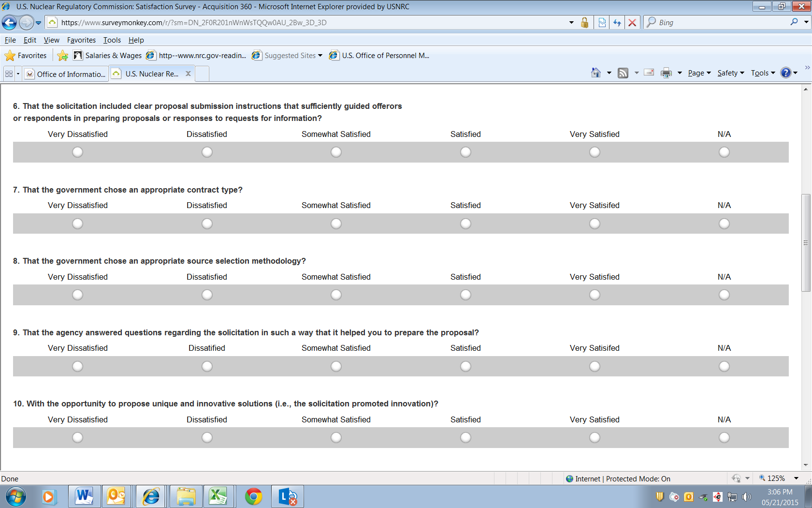Open the Quick Tabs list dropdown arrow

click(x=18, y=74)
